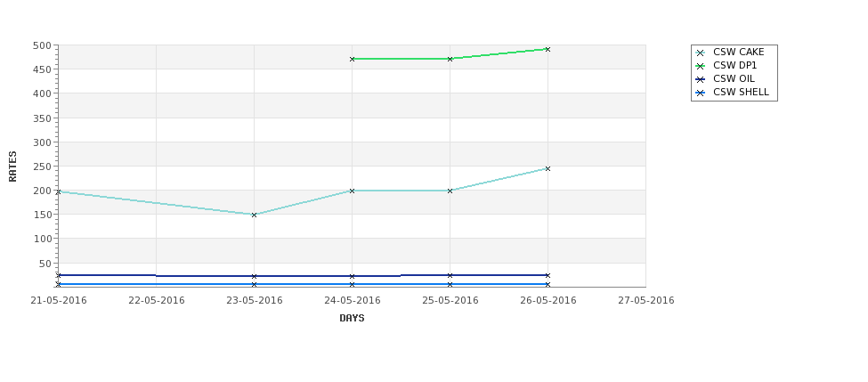
Task: Click the CSW CAKE legend marker icon
Action: [x=701, y=53]
